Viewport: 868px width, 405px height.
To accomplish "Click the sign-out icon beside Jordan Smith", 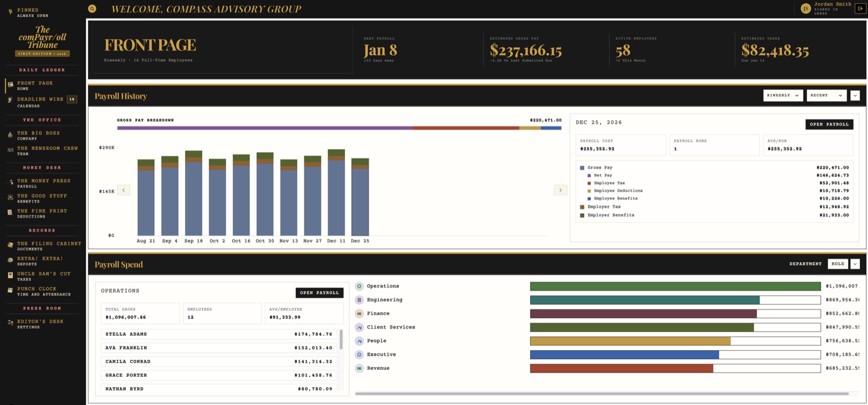I will (860, 9).
